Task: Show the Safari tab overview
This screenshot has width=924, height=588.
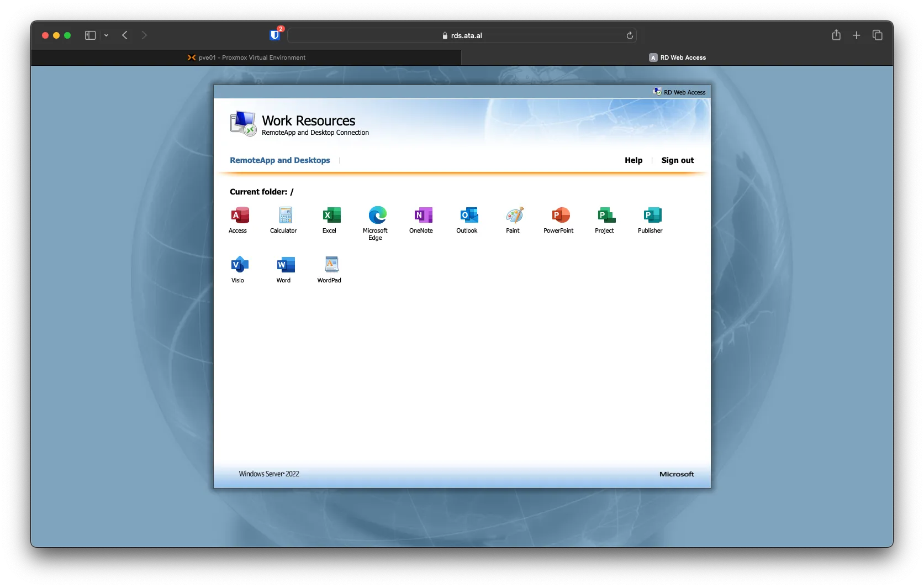Action: tap(877, 35)
